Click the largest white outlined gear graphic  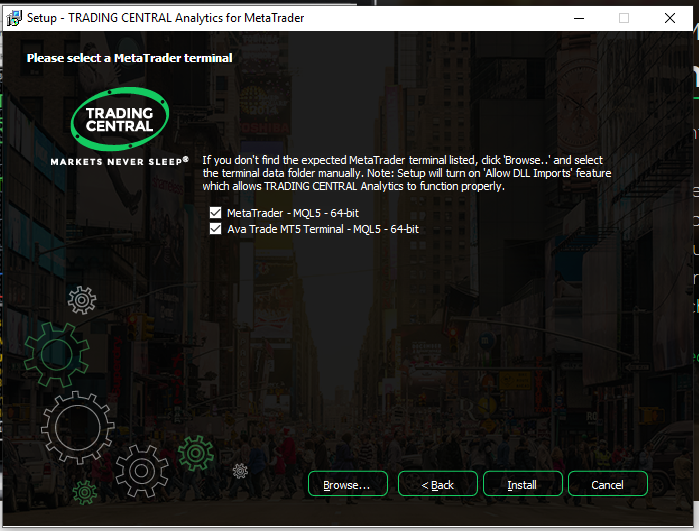[x=77, y=426]
